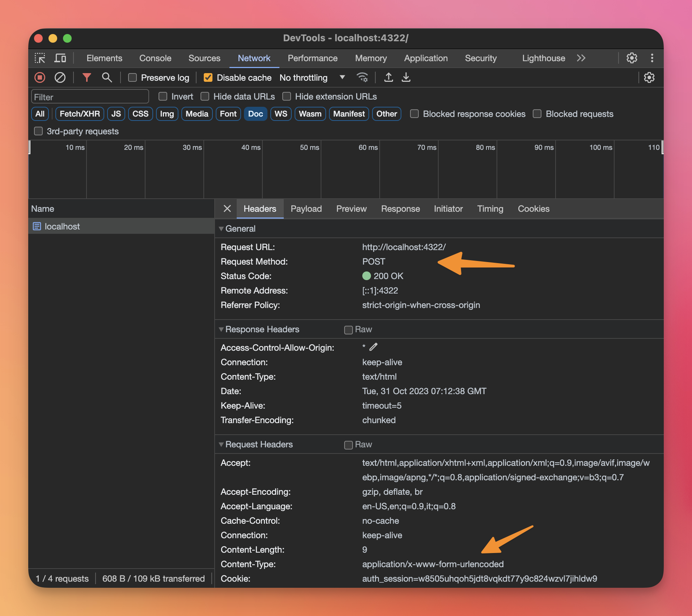Screen dimensions: 692x616
Task: Open network conditions wifi icon
Action: [362, 77]
